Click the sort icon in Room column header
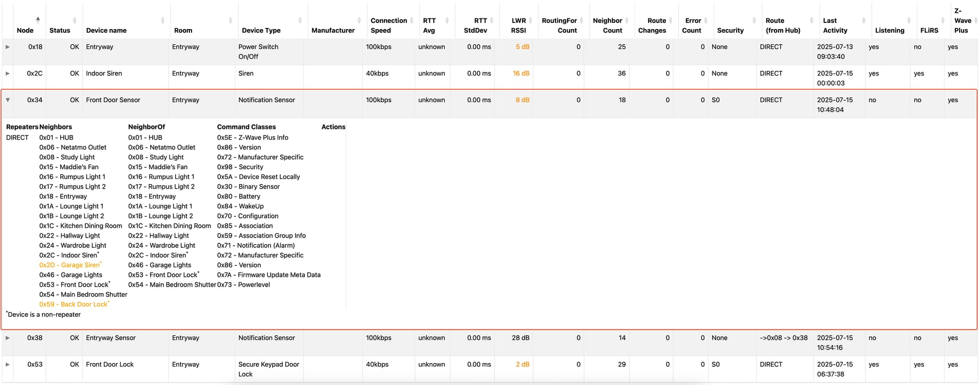 pyautogui.click(x=230, y=20)
